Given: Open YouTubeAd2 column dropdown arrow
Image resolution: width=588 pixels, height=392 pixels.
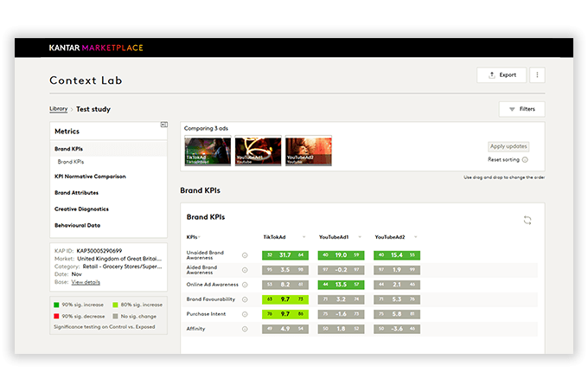Looking at the screenshot, I should pos(416,237).
